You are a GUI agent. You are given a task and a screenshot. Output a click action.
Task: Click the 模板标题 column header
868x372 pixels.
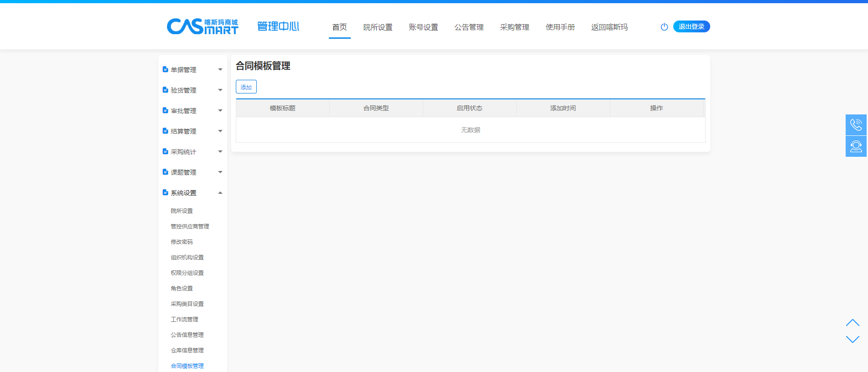[x=282, y=108]
